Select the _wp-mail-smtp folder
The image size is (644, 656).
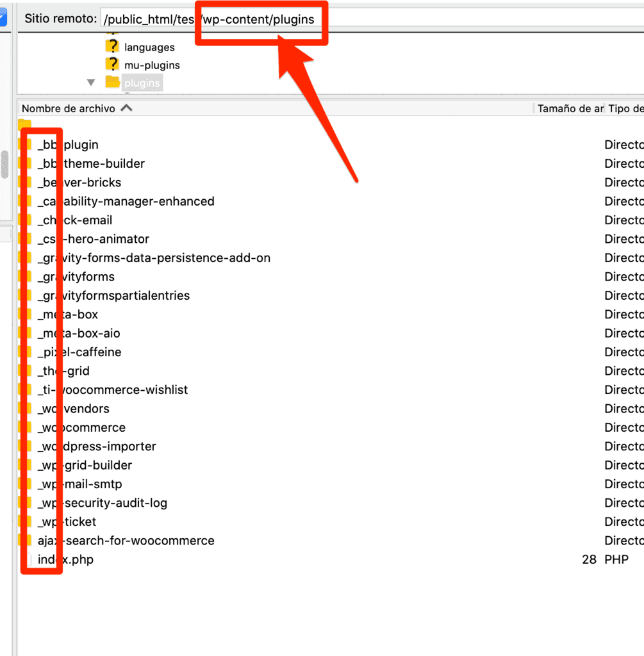coord(79,484)
